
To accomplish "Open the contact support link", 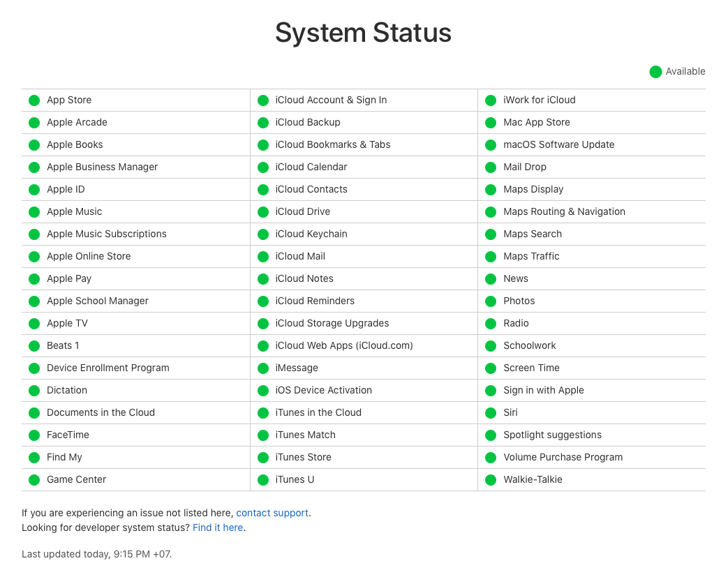I will pos(272,513).
